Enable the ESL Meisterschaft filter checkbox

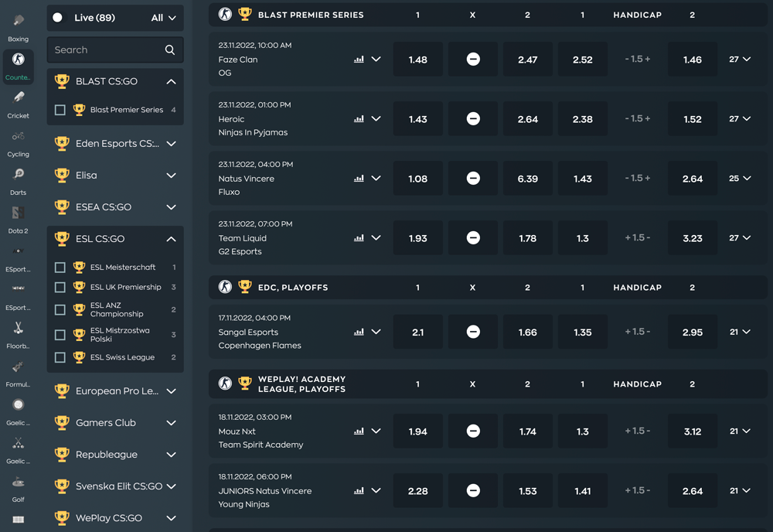59,267
